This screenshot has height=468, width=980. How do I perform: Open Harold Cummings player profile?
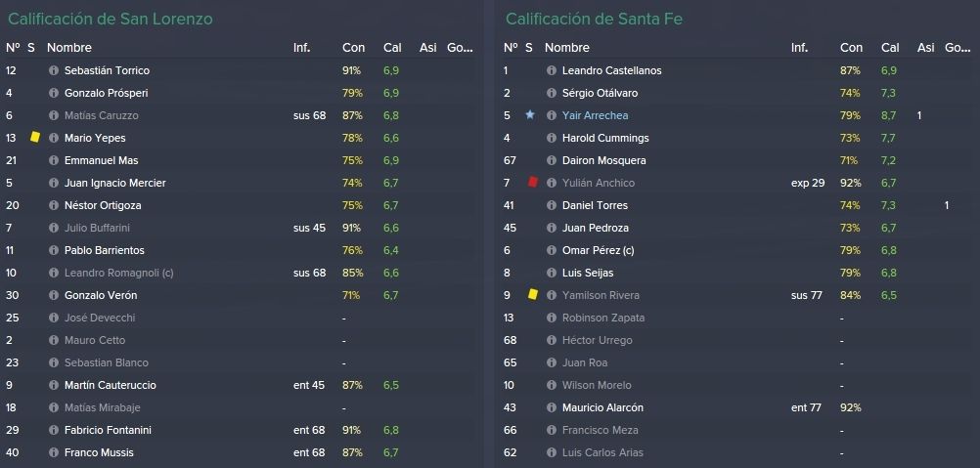point(605,138)
